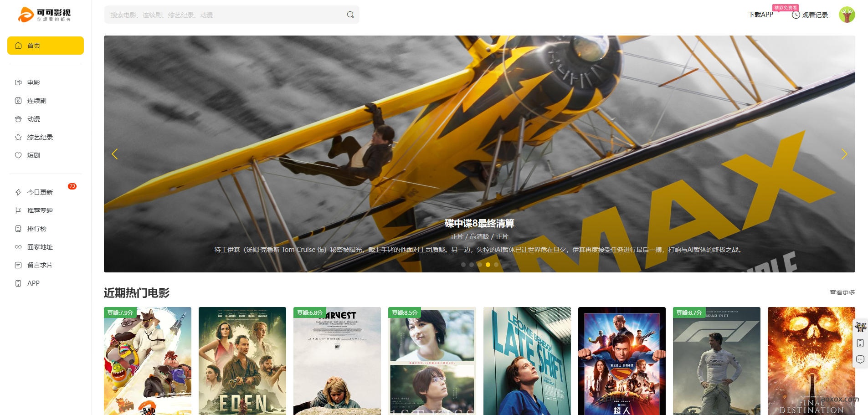Click the floating mobile phone icon
The image size is (868, 415).
coord(860,343)
